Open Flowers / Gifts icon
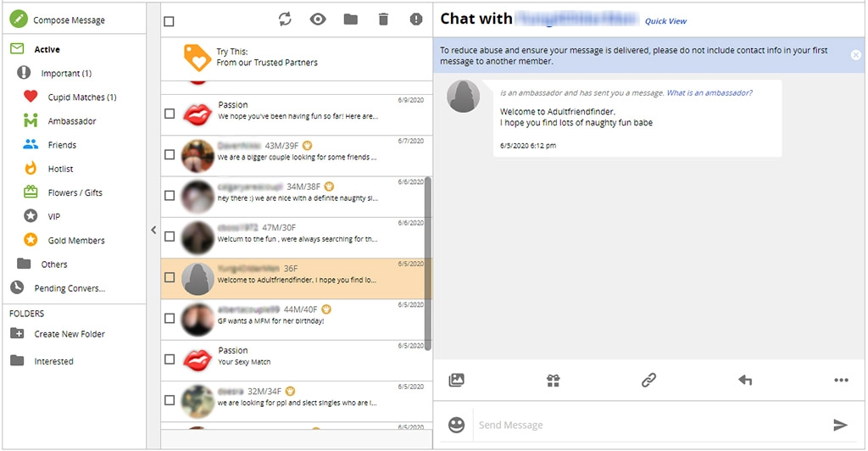 tap(31, 192)
